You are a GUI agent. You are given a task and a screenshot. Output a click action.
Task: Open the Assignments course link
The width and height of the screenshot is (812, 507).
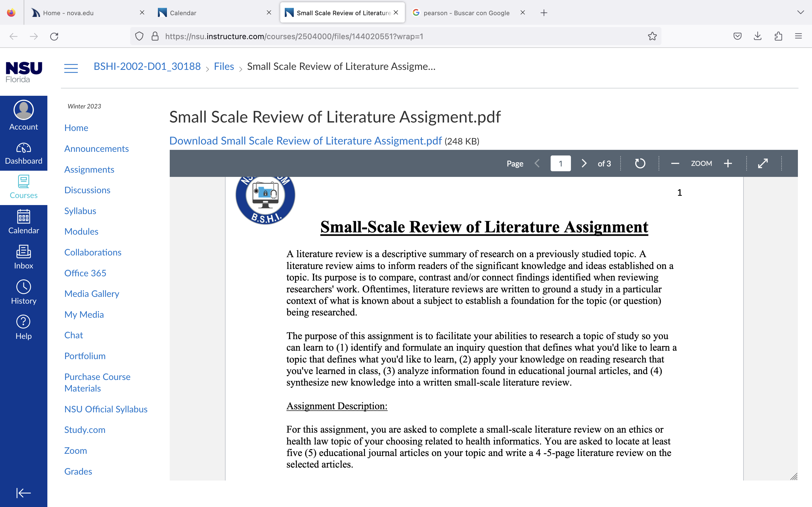(x=89, y=170)
